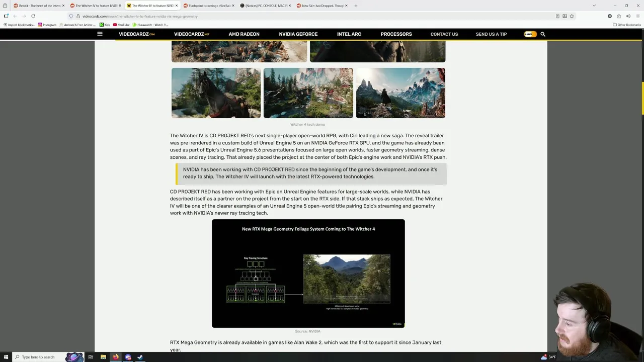Open the VIDEOCARDZ.net section

192,34
